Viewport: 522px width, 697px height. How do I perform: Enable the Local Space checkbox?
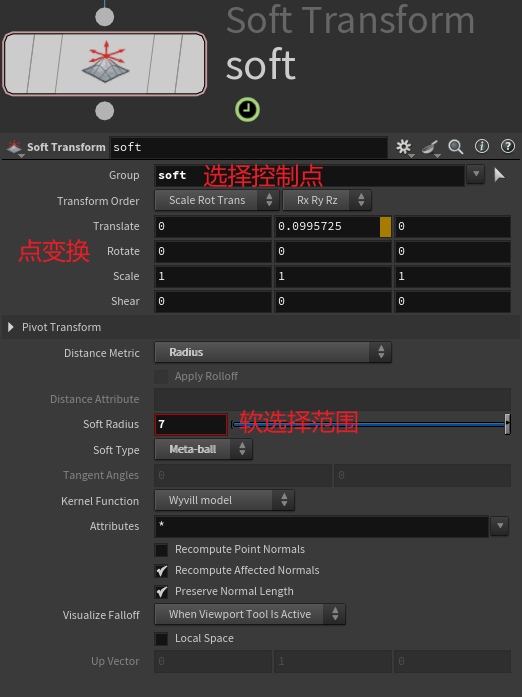[x=161, y=639]
